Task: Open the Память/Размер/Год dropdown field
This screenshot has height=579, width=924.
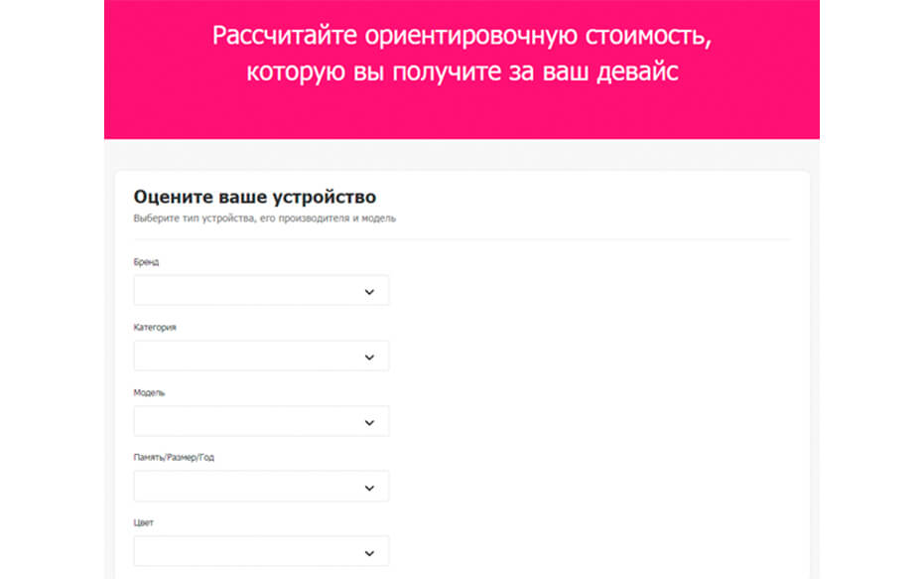Action: [x=261, y=487]
